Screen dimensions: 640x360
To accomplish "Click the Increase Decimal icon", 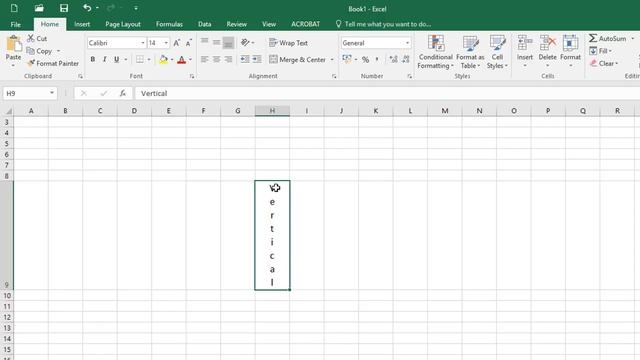I will click(x=393, y=60).
